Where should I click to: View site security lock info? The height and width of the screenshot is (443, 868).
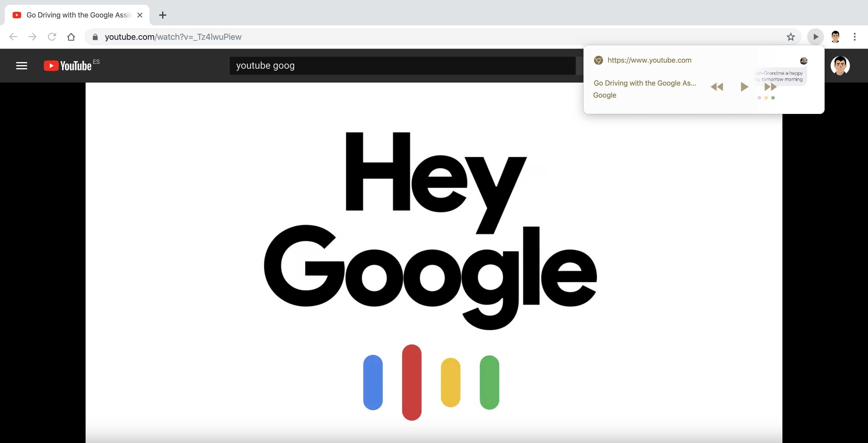pos(95,37)
